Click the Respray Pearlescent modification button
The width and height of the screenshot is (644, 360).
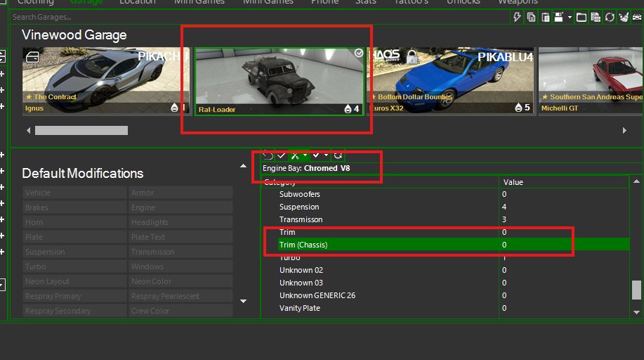180,296
